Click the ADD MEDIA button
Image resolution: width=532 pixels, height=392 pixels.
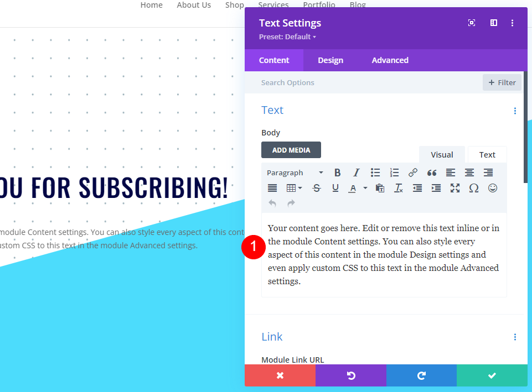291,150
